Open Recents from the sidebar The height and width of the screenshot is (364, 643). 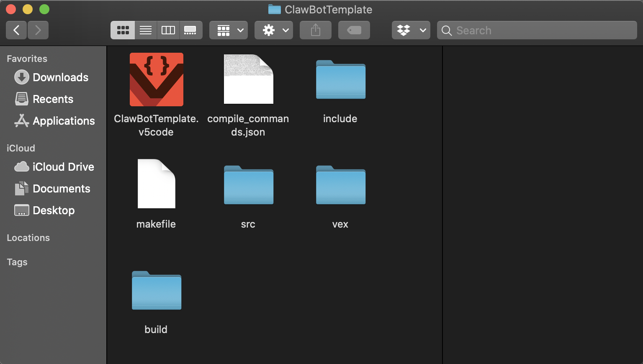pos(53,99)
